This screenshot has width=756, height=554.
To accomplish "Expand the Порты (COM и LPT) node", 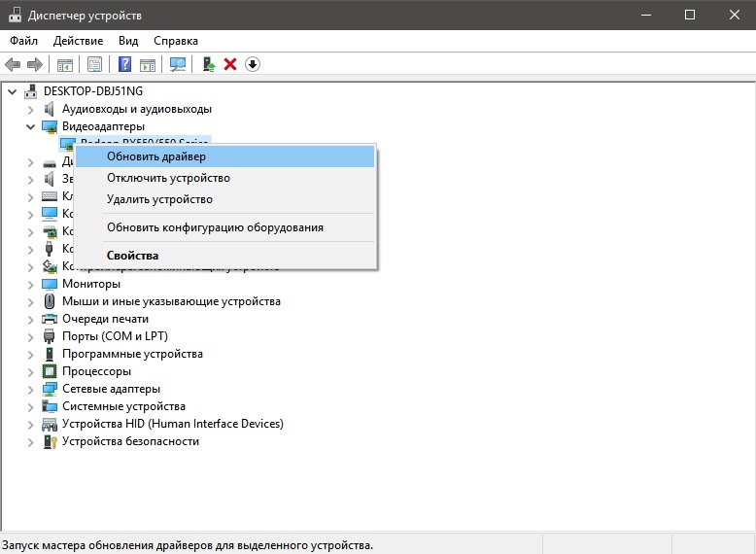I will click(x=31, y=336).
